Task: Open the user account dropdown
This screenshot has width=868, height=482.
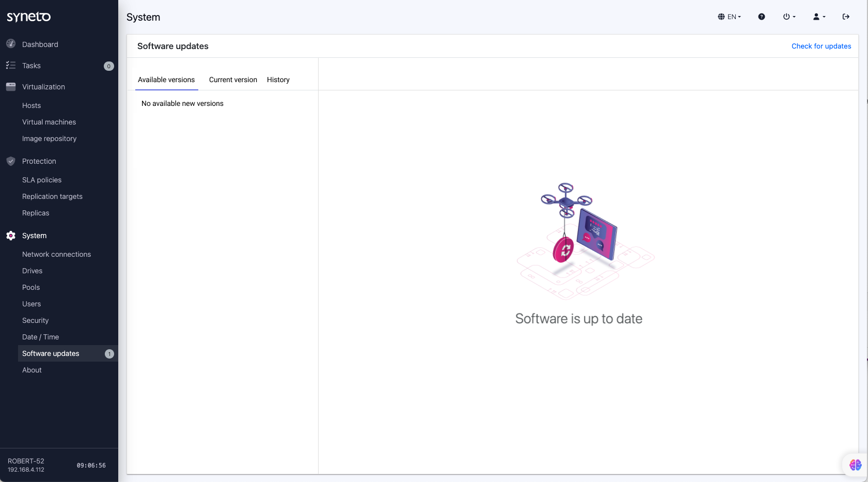Action: 819,17
